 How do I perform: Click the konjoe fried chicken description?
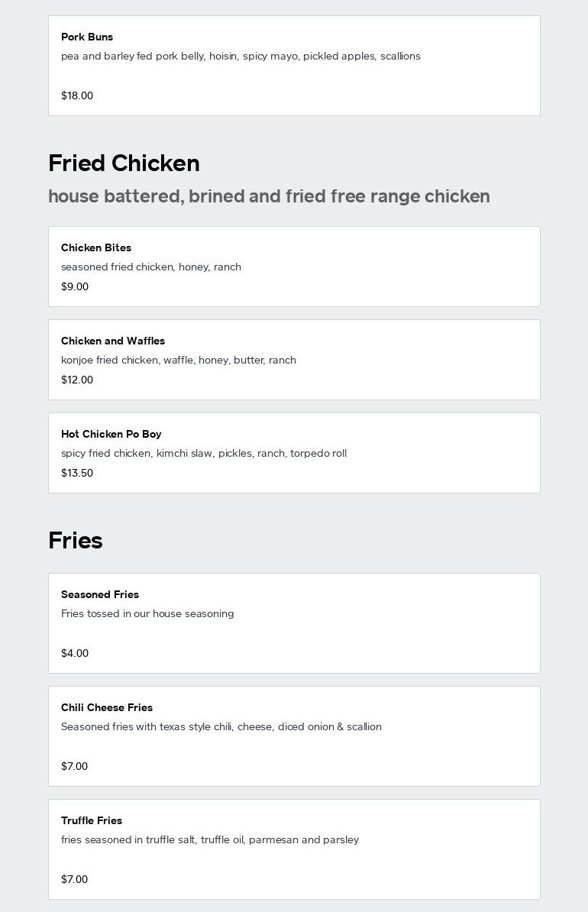pyautogui.click(x=179, y=360)
